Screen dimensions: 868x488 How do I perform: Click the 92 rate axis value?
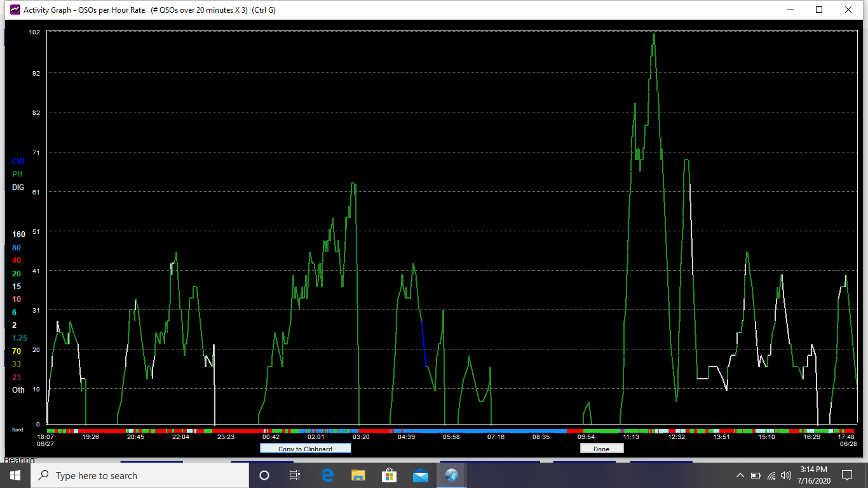[x=36, y=74]
